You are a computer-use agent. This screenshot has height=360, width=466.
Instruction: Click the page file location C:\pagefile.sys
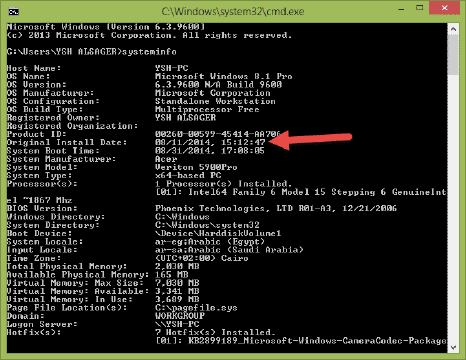point(196,308)
